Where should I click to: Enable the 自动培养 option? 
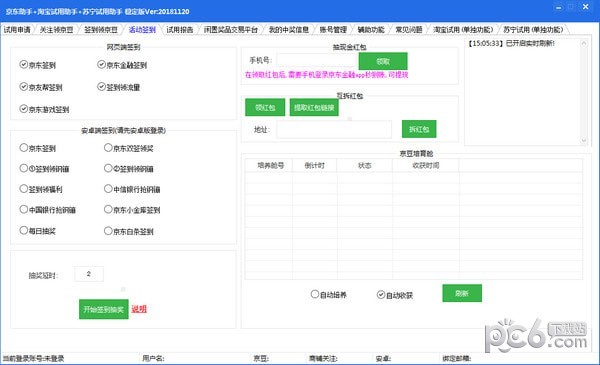pos(315,294)
